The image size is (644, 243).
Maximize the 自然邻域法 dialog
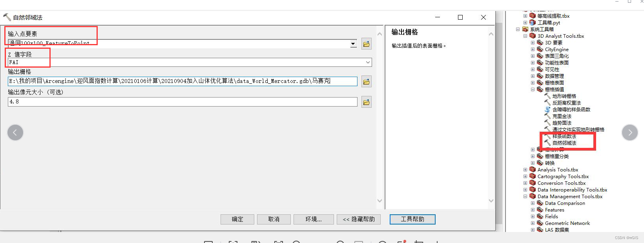pyautogui.click(x=460, y=17)
